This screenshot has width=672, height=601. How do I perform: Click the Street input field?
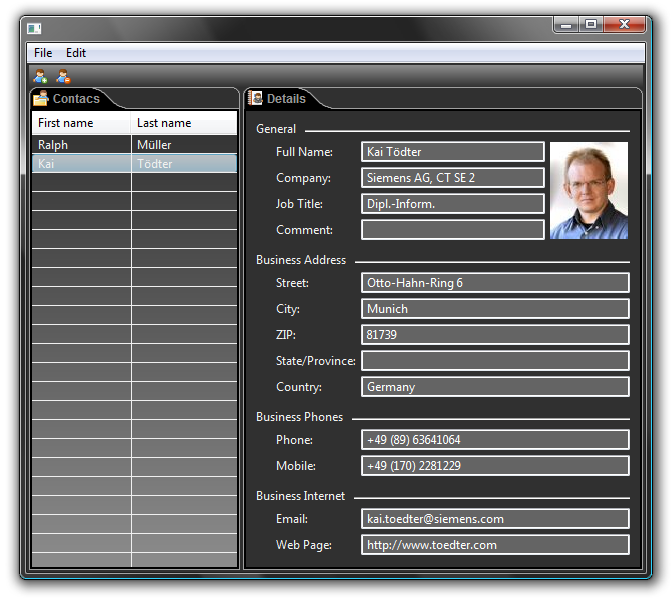click(x=495, y=283)
